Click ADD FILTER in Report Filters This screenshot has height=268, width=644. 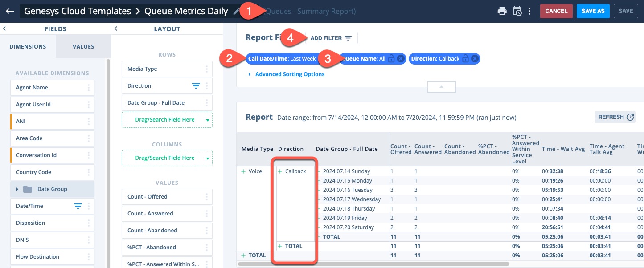(x=331, y=38)
